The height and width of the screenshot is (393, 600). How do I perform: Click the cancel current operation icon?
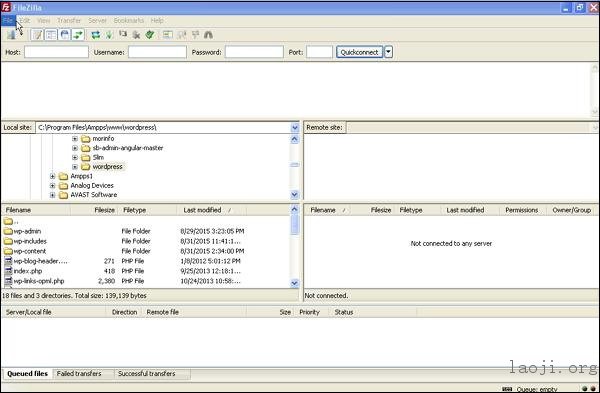point(123,35)
